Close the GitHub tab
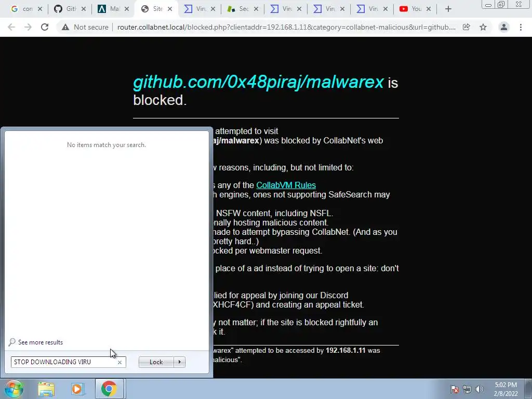Viewport: 532px width, 399px height. click(x=84, y=9)
